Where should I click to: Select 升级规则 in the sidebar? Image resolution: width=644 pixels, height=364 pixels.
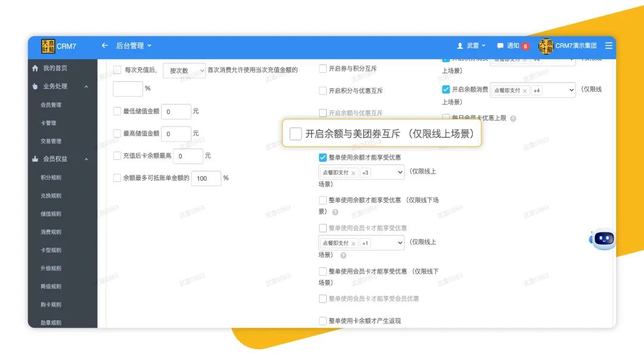(51, 269)
